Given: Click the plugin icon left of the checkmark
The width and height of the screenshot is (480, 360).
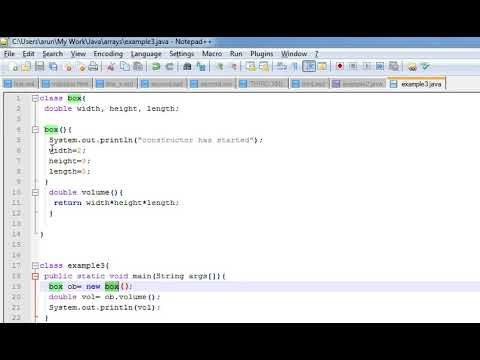Looking at the screenshot, I should click(x=412, y=67).
